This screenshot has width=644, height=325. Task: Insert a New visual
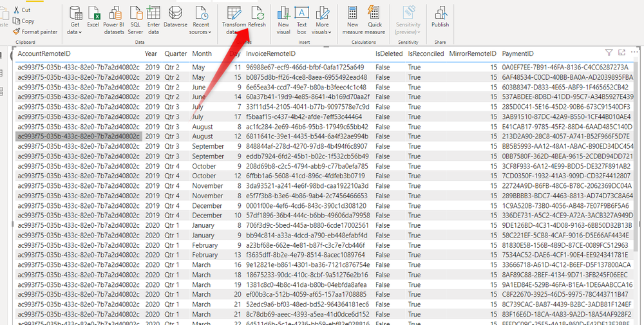tap(283, 19)
